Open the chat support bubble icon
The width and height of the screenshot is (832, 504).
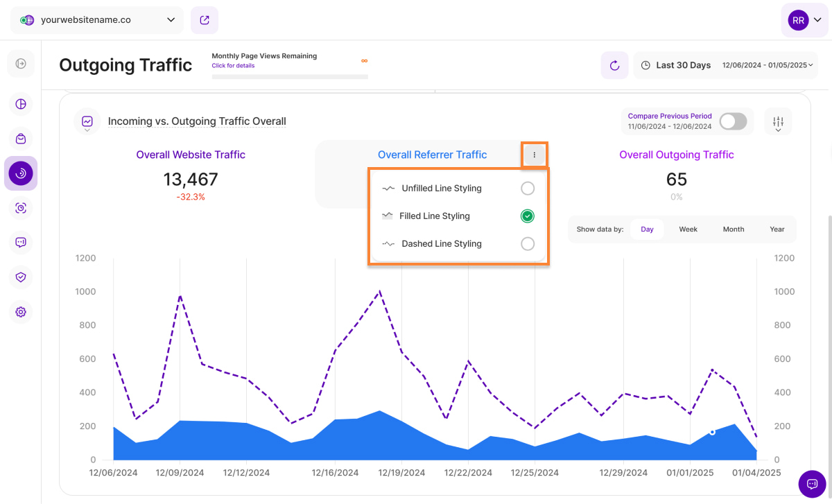tap(812, 484)
